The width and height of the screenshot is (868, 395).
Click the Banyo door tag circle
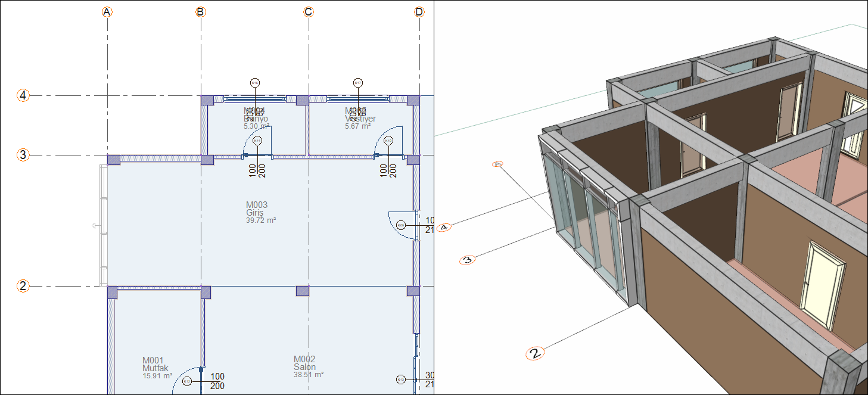257,141
